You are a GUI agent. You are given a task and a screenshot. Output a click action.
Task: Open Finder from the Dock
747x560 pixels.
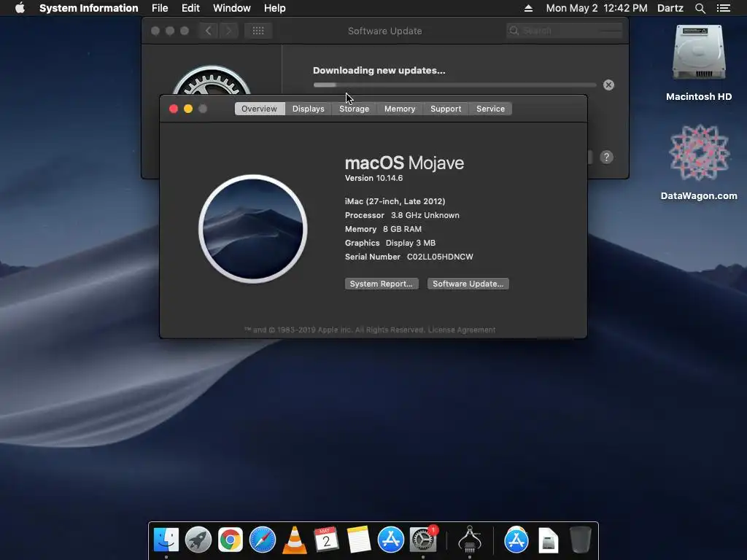point(166,540)
